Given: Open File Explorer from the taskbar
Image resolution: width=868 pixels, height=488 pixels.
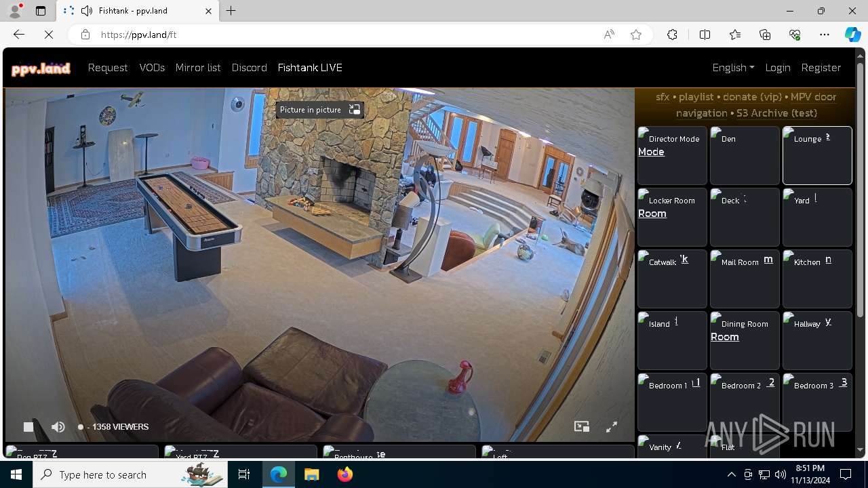Looking at the screenshot, I should click(x=311, y=474).
